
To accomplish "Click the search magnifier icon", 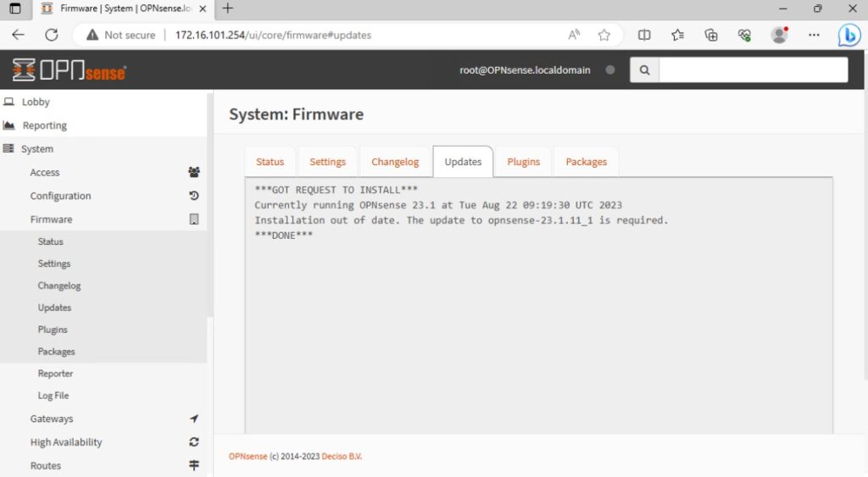I will pos(644,70).
